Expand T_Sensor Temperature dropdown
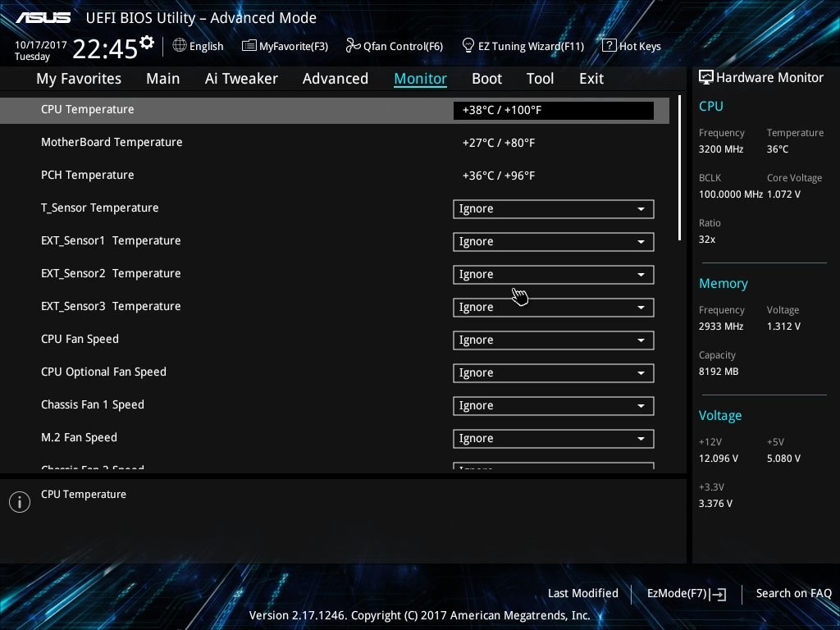Viewport: 840px width, 630px height. pyautogui.click(x=554, y=209)
